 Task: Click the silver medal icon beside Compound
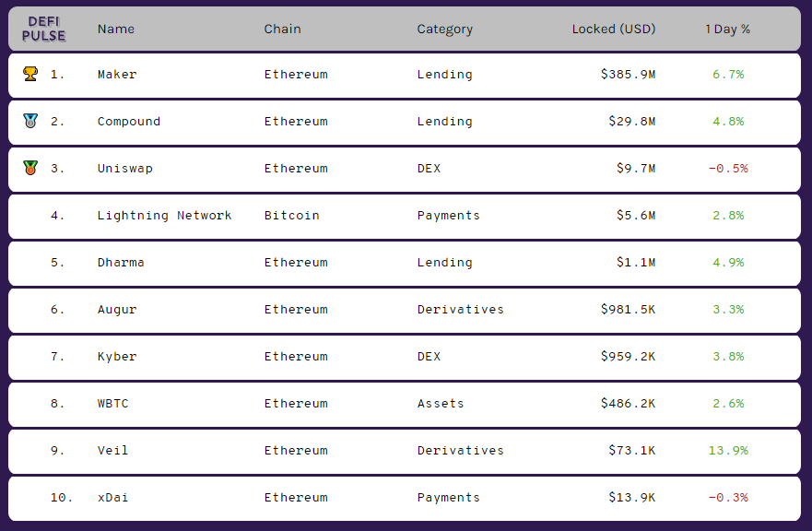[x=30, y=121]
